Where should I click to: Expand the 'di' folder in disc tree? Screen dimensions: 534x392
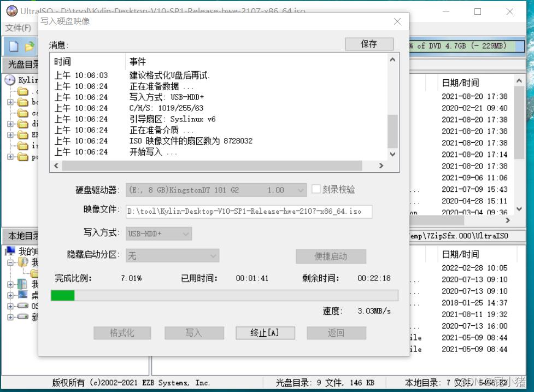10,124
